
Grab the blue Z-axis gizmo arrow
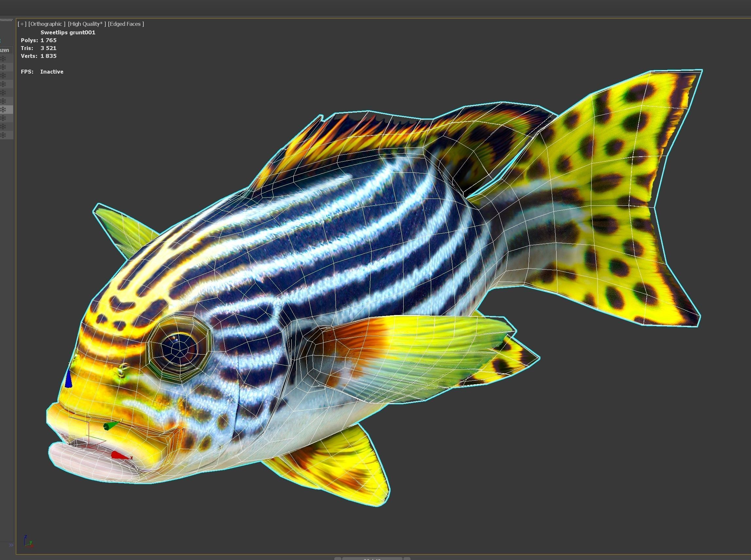[68, 378]
